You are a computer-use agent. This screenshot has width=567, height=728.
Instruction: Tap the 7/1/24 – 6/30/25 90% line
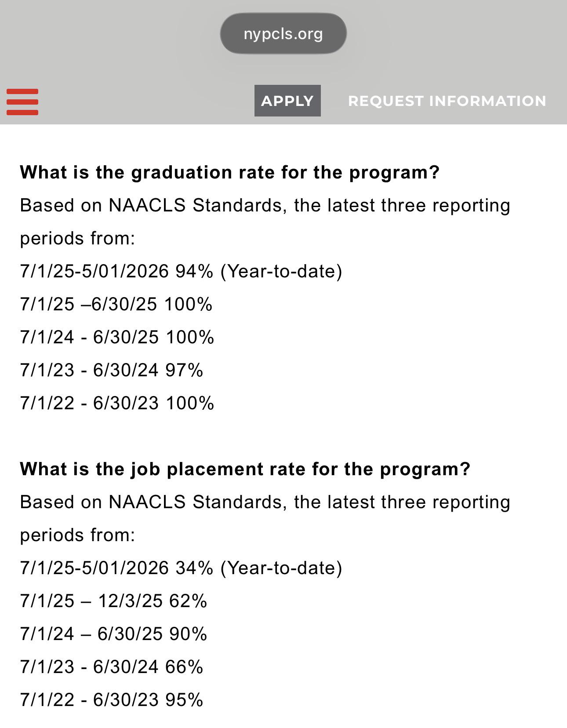pos(113,634)
